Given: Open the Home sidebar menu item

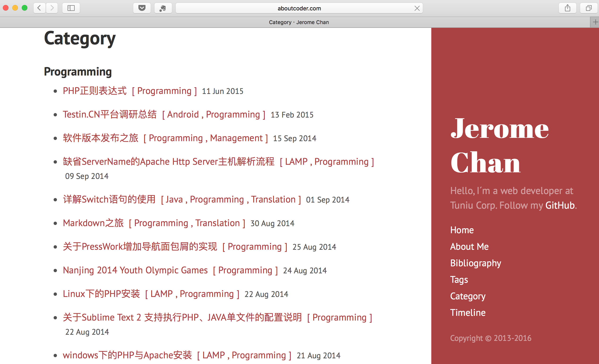Looking at the screenshot, I should 462,230.
